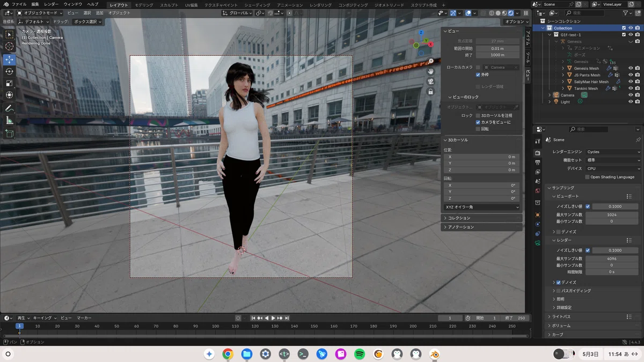644x362 pixels.
Task: Enable the 回転 lock checkbox
Action: point(478,129)
